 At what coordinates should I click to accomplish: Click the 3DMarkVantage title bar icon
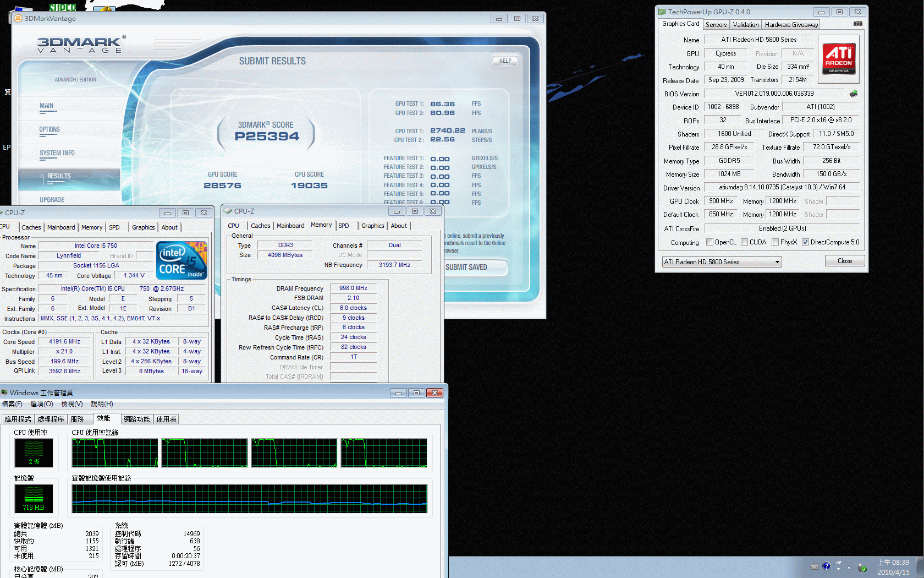click(x=18, y=18)
